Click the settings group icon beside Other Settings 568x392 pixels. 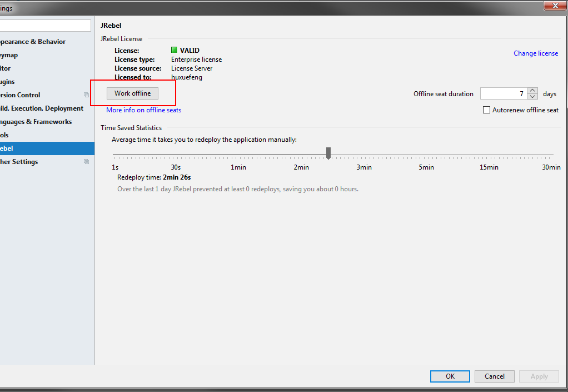pyautogui.click(x=87, y=161)
